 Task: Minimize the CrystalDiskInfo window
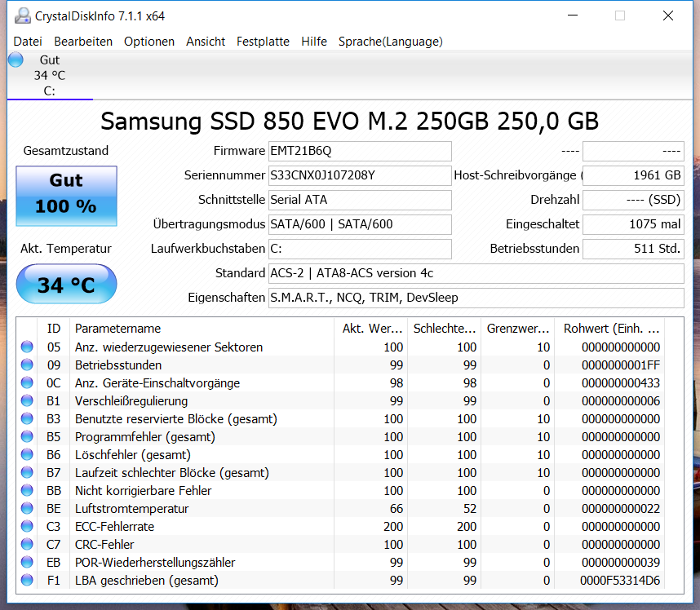click(x=573, y=15)
